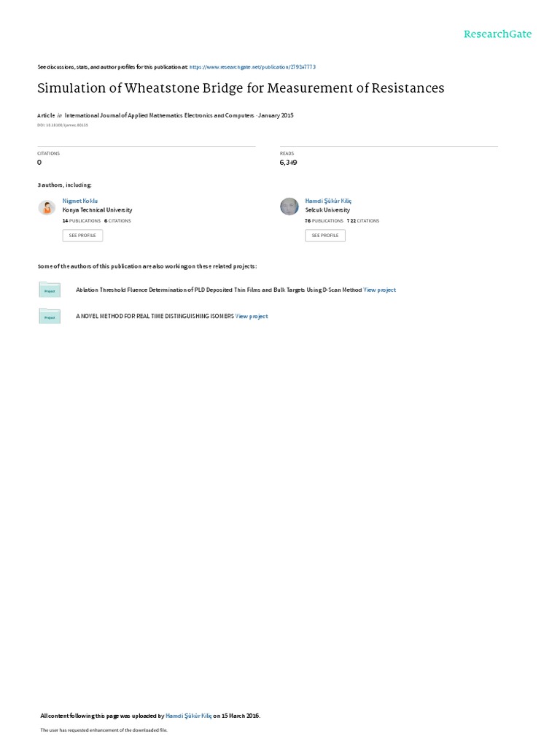Open View project for distinguishing isomers
The height and width of the screenshot is (747, 560).
pos(252,317)
